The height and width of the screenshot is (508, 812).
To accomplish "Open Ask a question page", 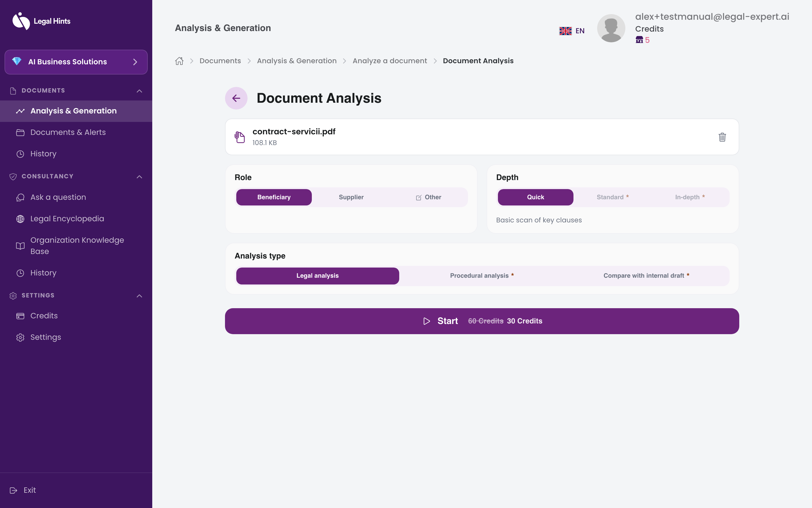I will (76, 197).
